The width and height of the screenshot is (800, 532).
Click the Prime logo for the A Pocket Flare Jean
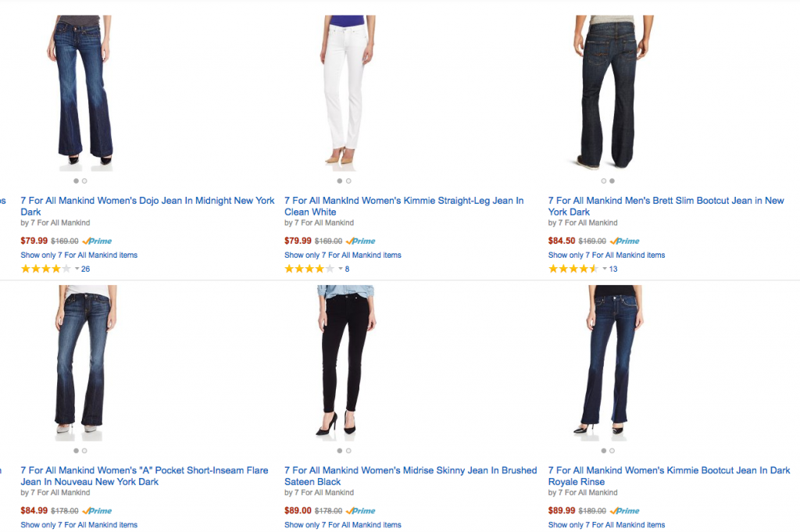[97, 510]
